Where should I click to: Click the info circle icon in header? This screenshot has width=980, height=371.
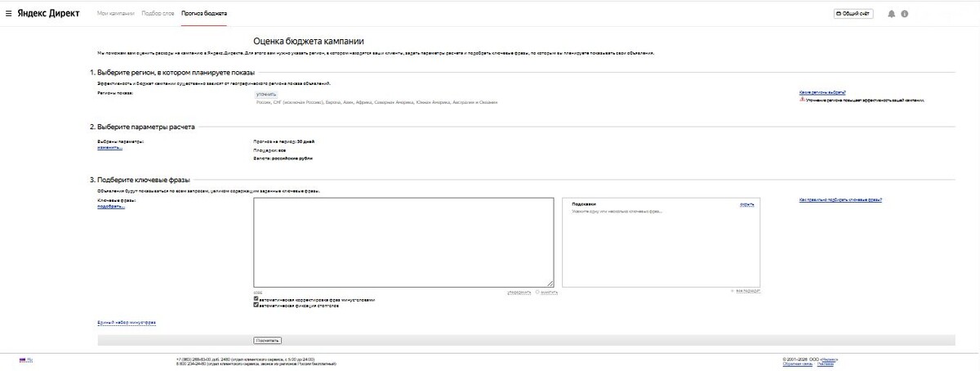point(905,14)
